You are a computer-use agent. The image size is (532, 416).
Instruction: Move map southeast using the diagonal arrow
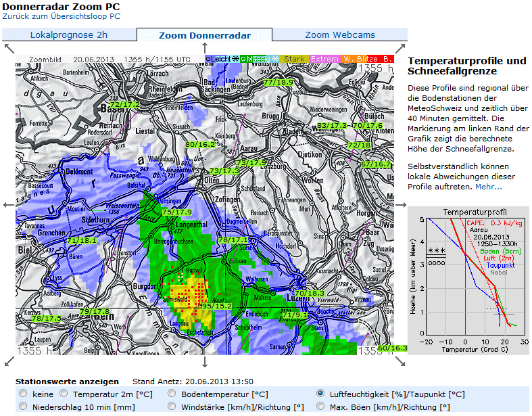click(x=400, y=361)
